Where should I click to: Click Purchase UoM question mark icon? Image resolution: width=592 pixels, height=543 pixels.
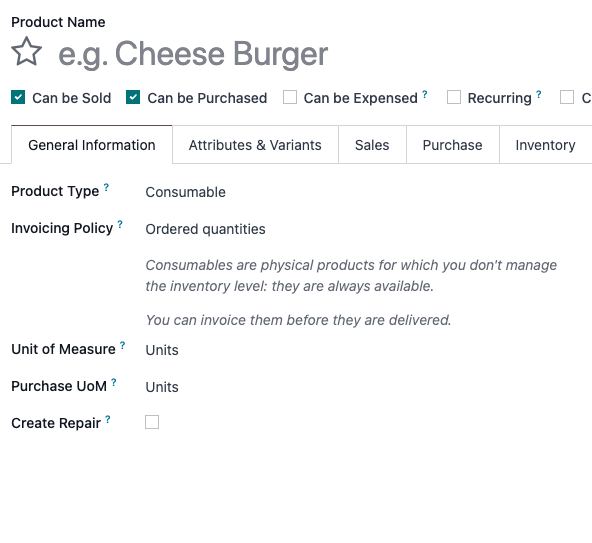[x=114, y=382]
